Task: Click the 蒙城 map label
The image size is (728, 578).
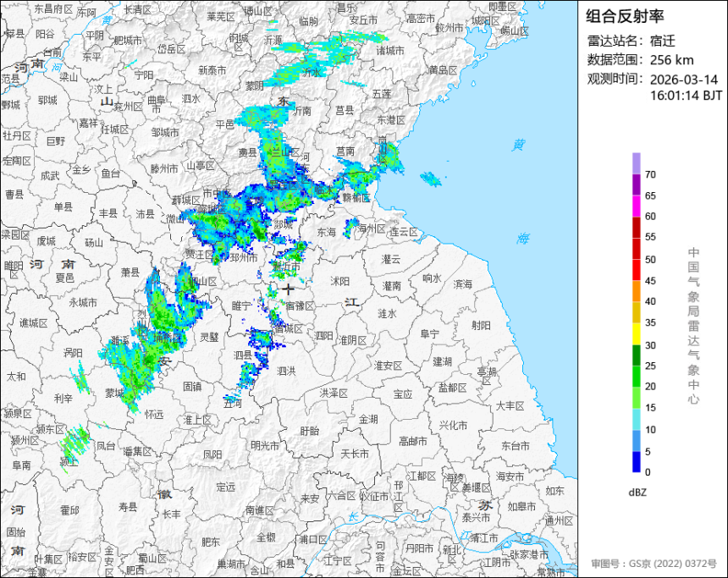Action: pos(114,393)
